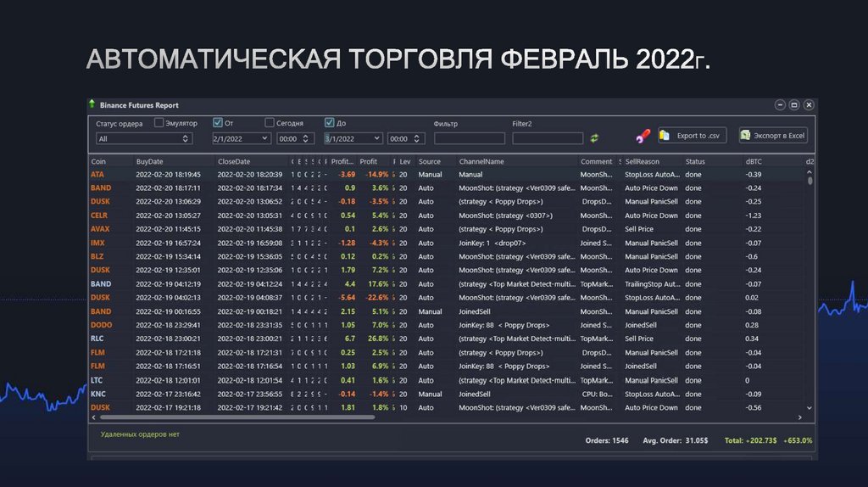This screenshot has width=868, height=487.
Task: Select the AVAX coin row
Action: pos(448,229)
